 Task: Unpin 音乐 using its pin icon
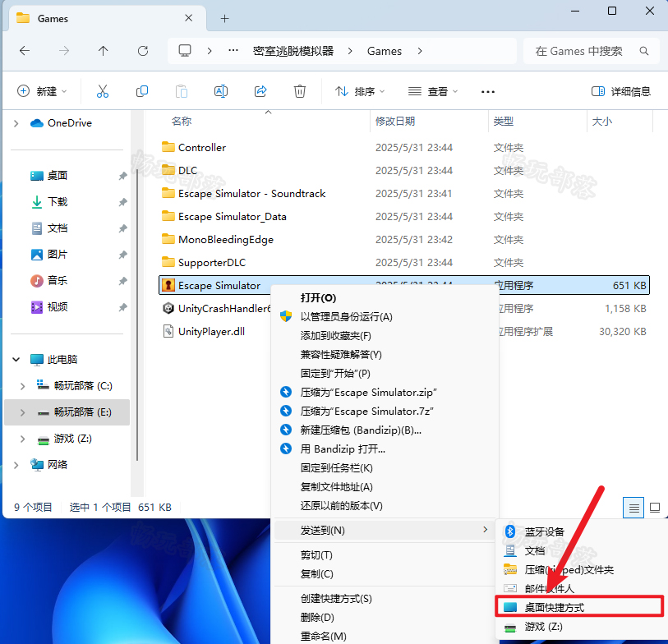click(x=122, y=281)
